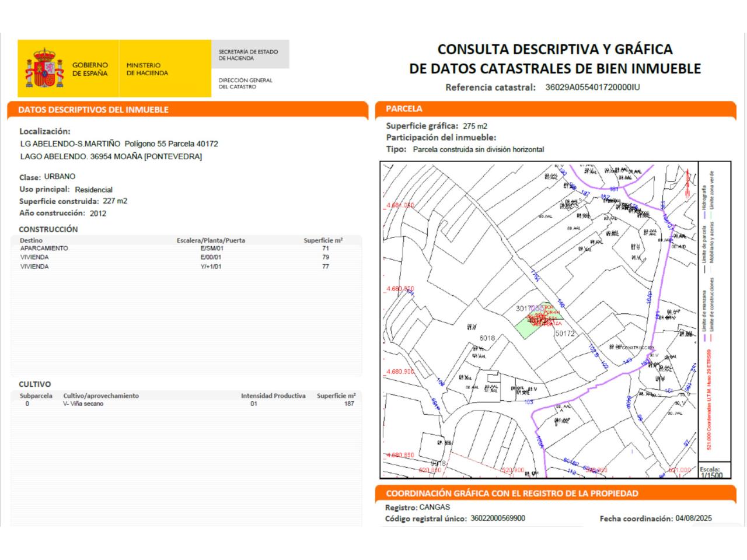
Task: Click the Registro value CANGAS
Action: tap(435, 507)
